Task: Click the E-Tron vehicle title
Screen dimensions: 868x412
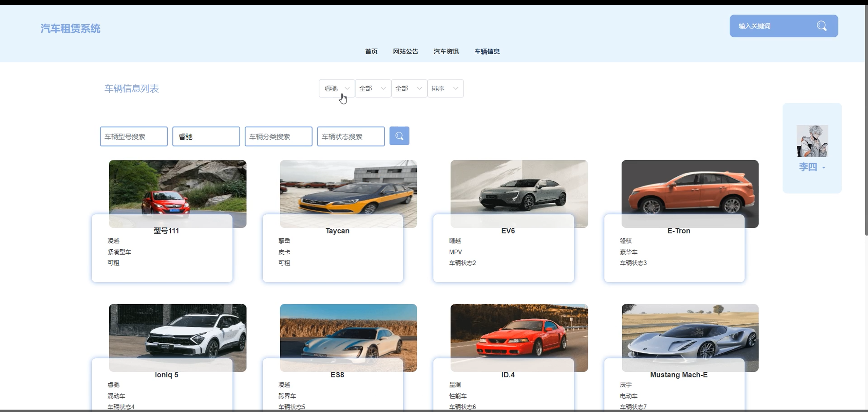Action: pyautogui.click(x=679, y=231)
